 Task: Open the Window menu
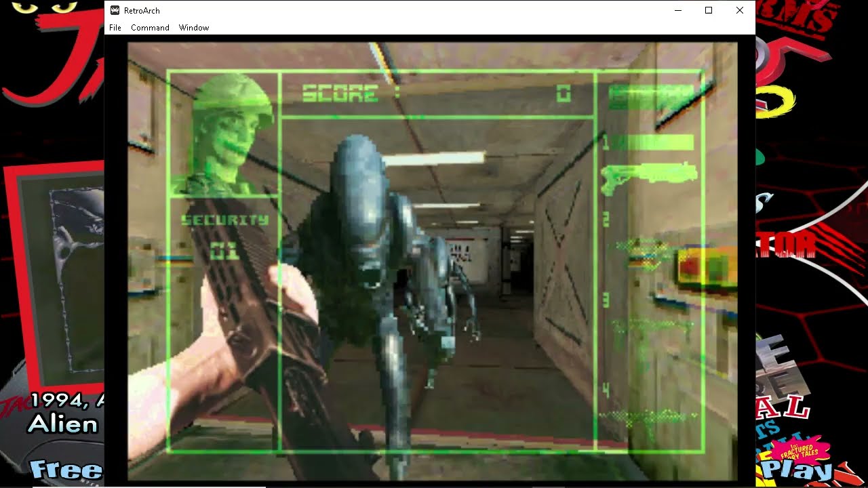[194, 28]
